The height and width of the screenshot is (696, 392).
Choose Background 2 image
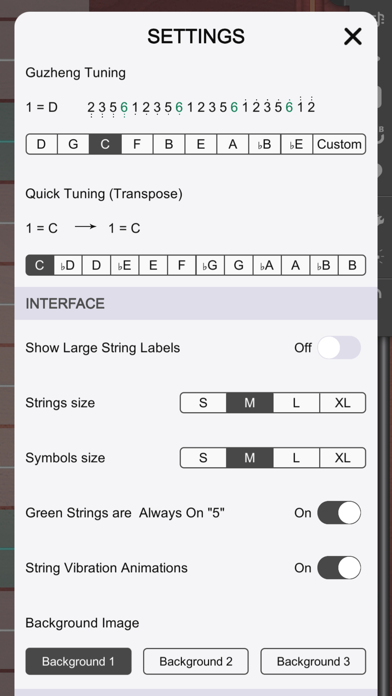tap(196, 661)
